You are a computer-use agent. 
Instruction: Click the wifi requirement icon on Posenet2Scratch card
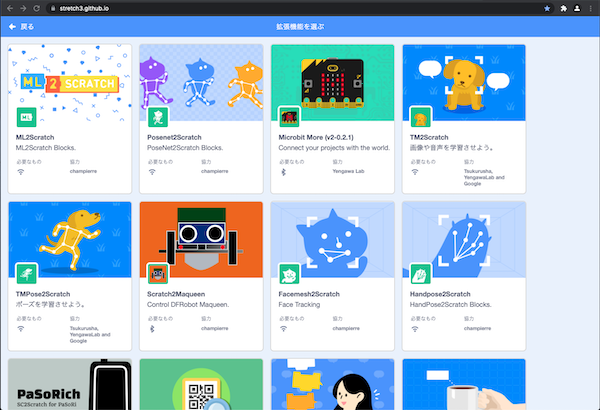coord(152,172)
